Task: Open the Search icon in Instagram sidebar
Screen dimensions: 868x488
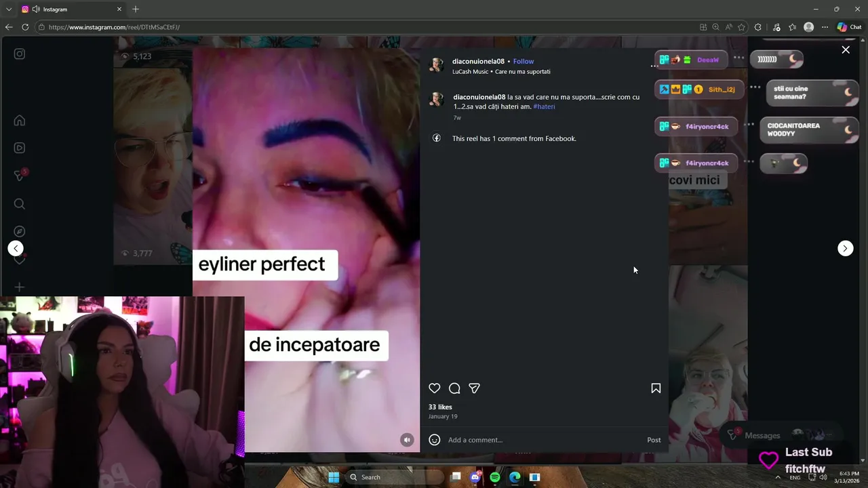Action: [x=20, y=204]
